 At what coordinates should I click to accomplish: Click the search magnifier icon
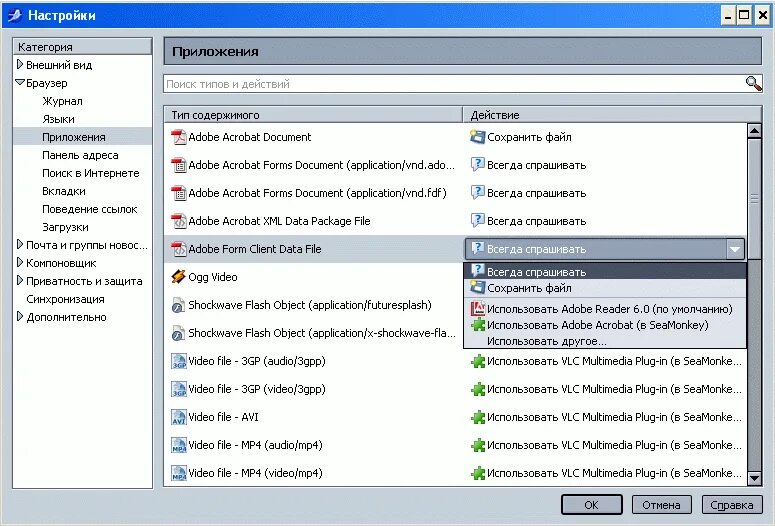click(753, 83)
